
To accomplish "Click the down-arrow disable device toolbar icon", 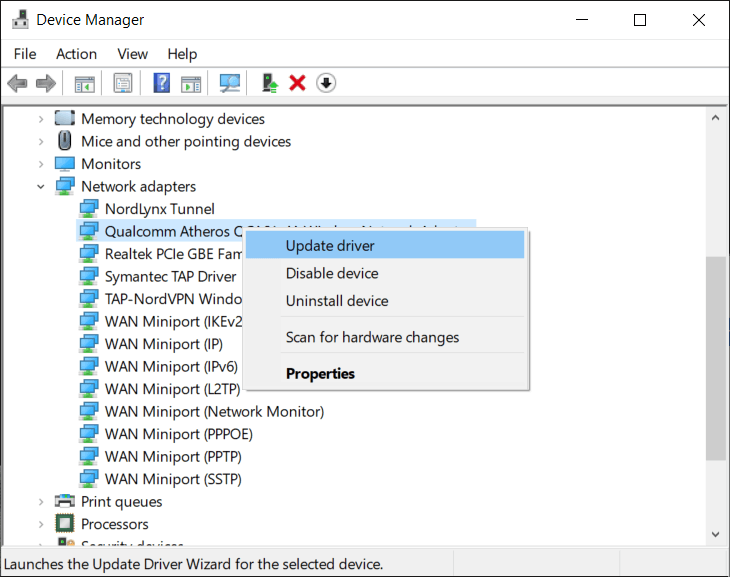I will point(326,83).
